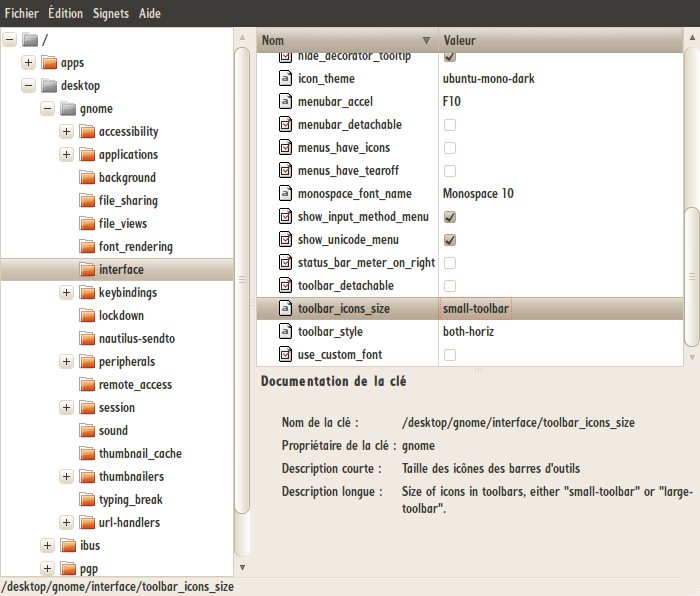700x596 pixels.
Task: Enable the menus_have_tearoff checkbox
Action: point(450,171)
